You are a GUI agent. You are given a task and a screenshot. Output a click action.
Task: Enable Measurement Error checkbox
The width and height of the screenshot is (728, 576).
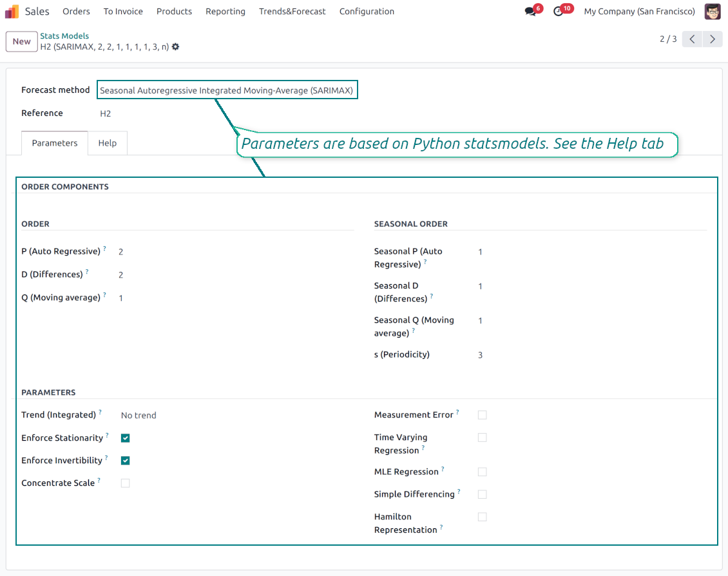(x=483, y=415)
